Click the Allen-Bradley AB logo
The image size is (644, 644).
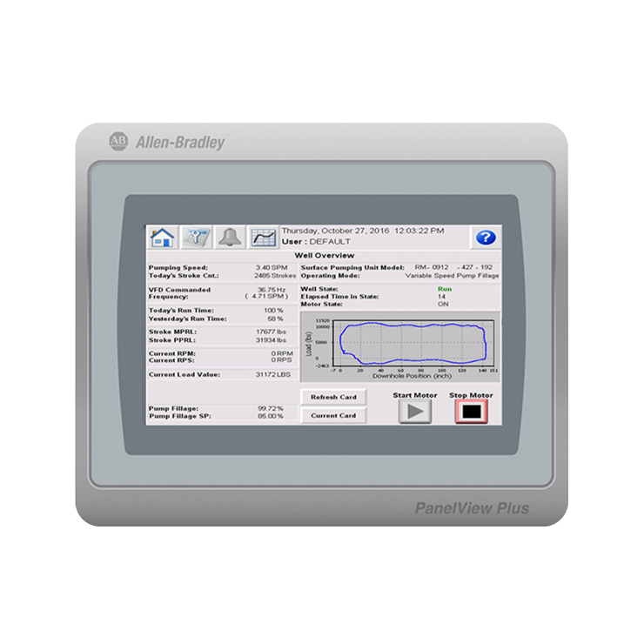coord(118,141)
